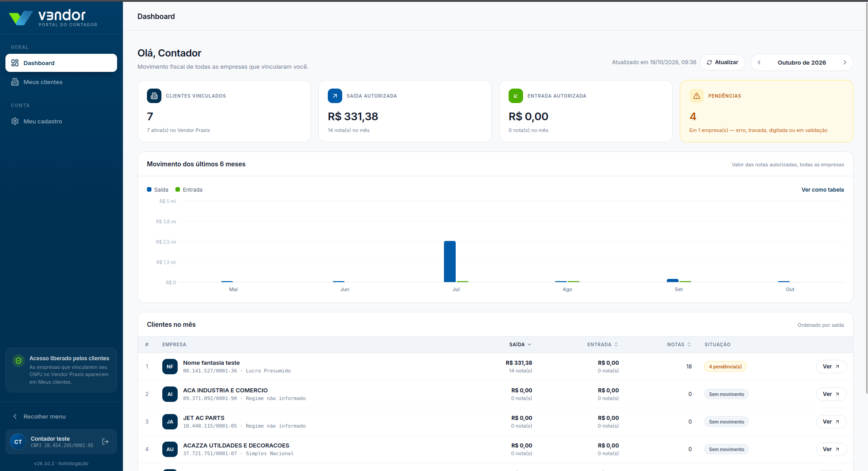
Task: Click the AU company avatar
Action: click(x=170, y=449)
